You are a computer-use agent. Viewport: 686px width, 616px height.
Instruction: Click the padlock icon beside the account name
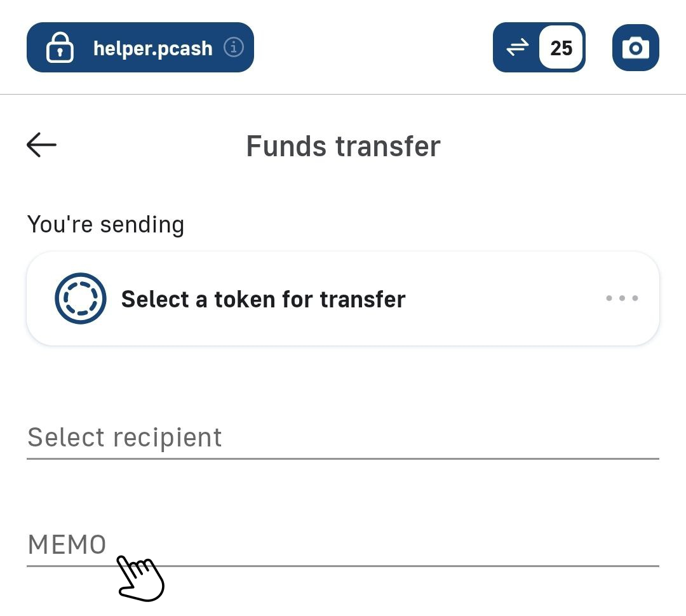click(60, 48)
